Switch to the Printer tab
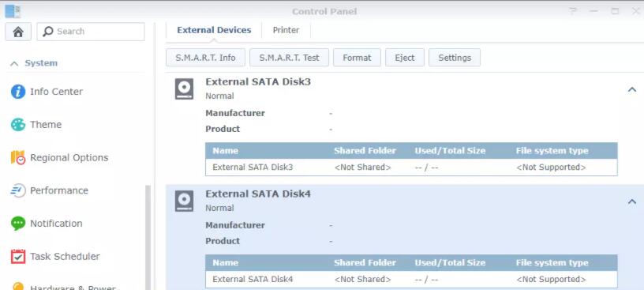644x290 pixels. click(286, 30)
